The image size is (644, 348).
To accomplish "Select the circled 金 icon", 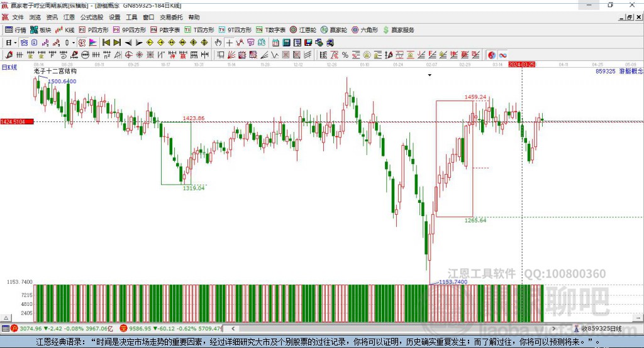I will tap(367, 55).
